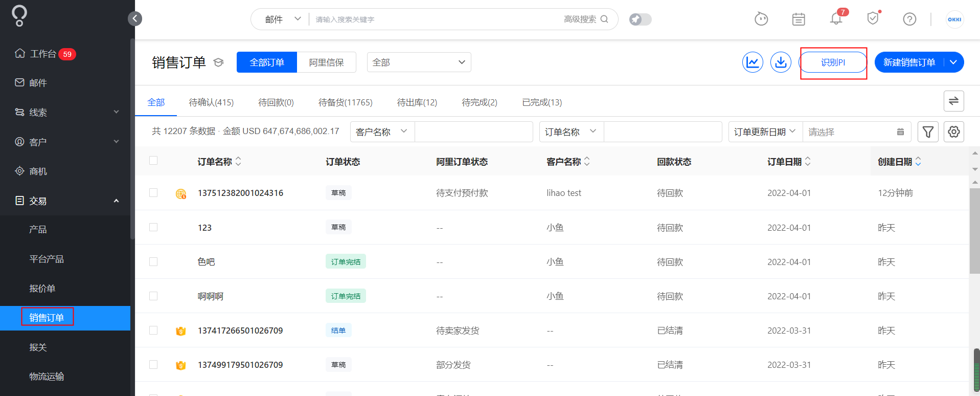Switch to the 待备货(11765) tab
The width and height of the screenshot is (980, 396).
point(346,102)
